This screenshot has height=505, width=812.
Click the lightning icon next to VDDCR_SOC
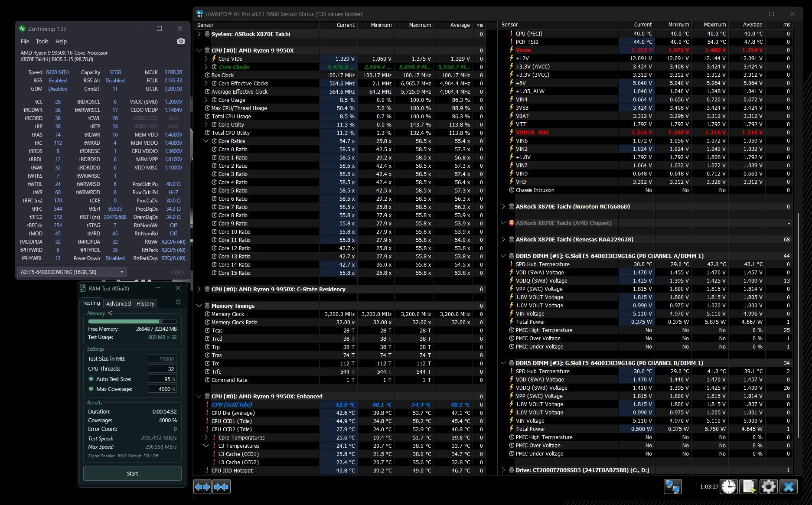[x=511, y=132]
